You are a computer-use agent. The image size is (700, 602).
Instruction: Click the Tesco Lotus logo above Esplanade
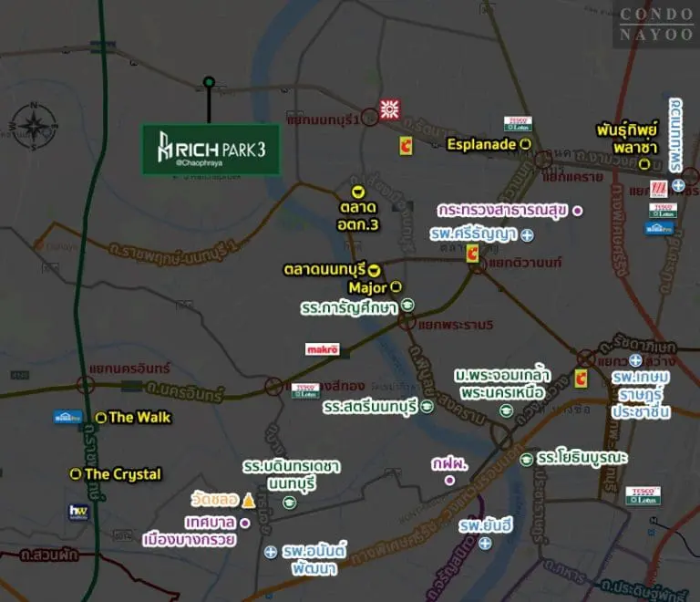coord(518,124)
